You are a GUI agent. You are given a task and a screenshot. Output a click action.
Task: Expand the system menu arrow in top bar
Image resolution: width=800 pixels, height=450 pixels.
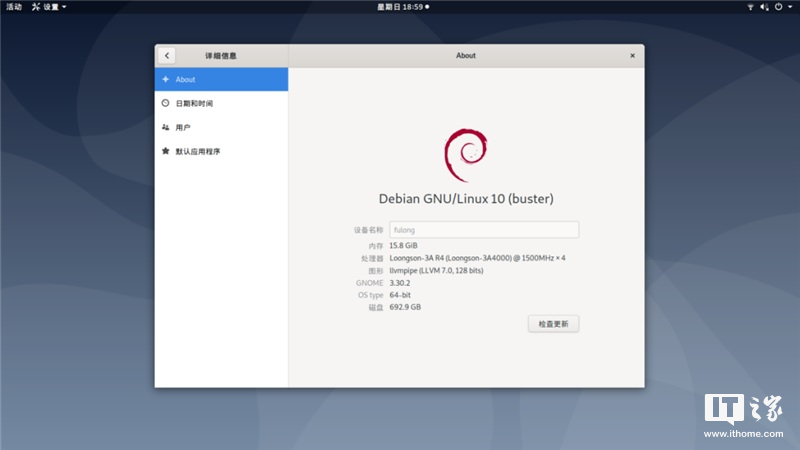[x=790, y=7]
